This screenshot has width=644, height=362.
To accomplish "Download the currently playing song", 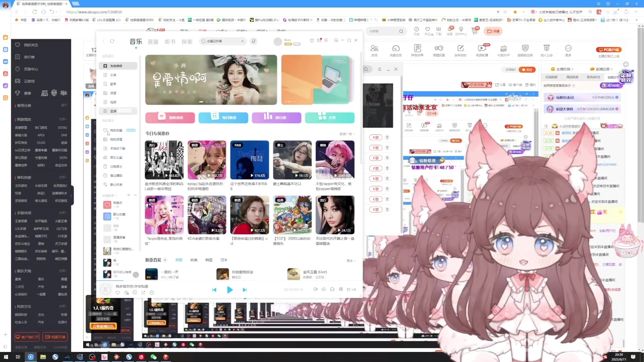I will point(126,293).
